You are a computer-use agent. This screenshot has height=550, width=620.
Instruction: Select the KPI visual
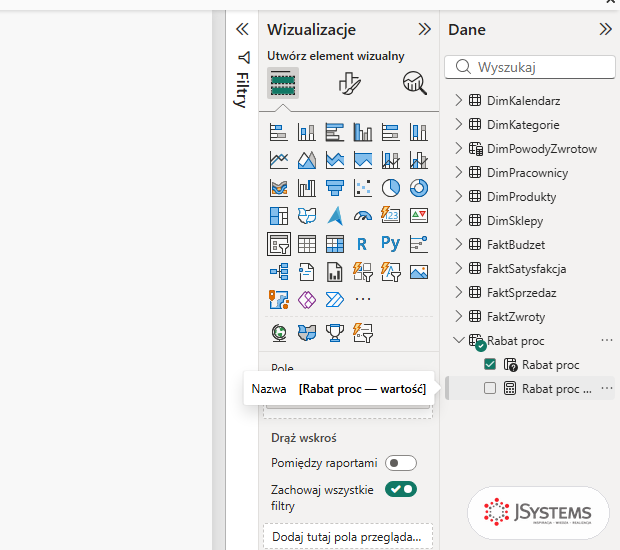tap(419, 216)
